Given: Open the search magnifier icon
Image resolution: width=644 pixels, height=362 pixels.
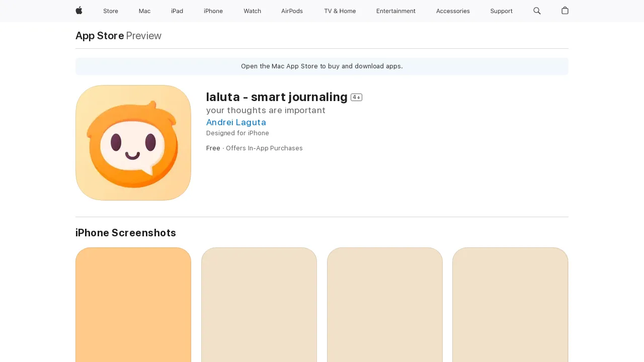Looking at the screenshot, I should click(x=537, y=11).
